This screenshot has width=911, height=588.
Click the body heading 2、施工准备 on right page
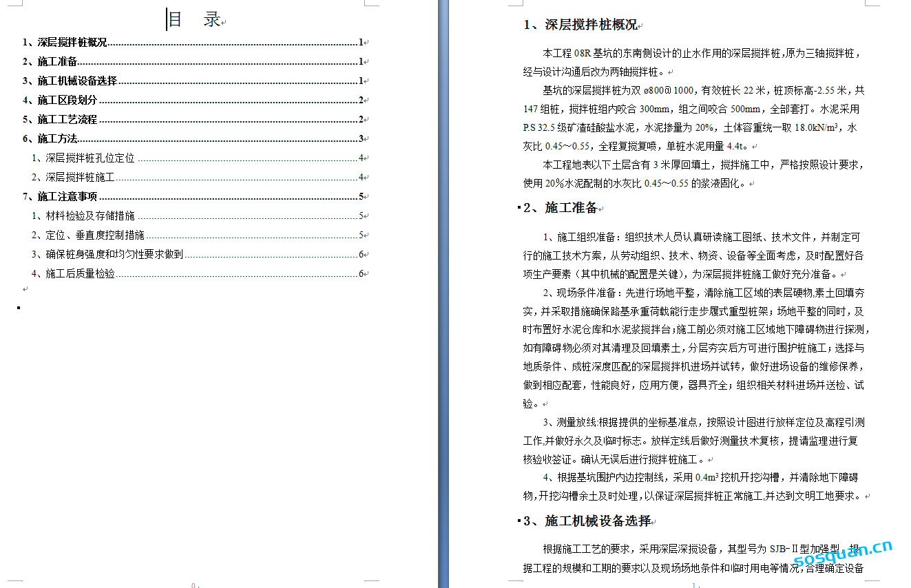click(560, 208)
